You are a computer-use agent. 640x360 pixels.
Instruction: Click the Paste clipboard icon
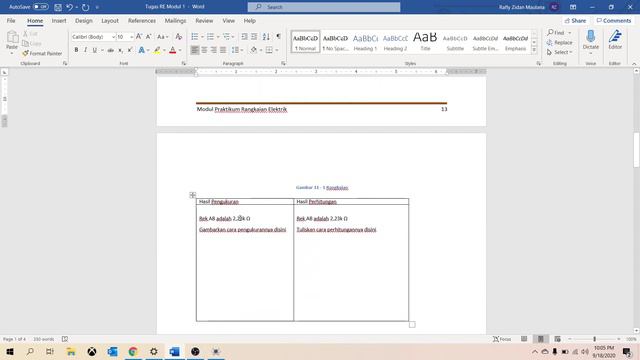pos(12,37)
